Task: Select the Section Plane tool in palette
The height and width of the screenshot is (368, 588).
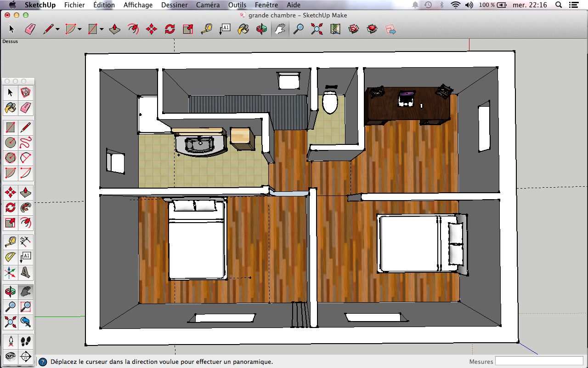Action: point(26,356)
